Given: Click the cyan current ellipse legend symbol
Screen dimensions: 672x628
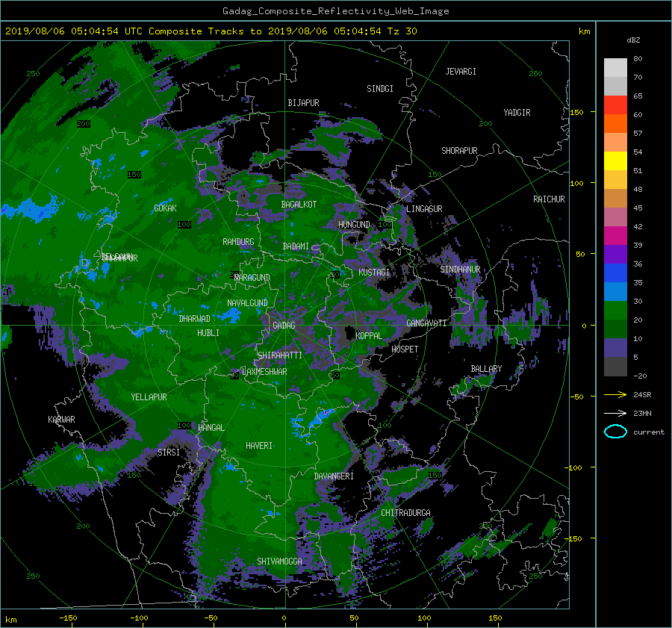Looking at the screenshot, I should pyautogui.click(x=615, y=432).
